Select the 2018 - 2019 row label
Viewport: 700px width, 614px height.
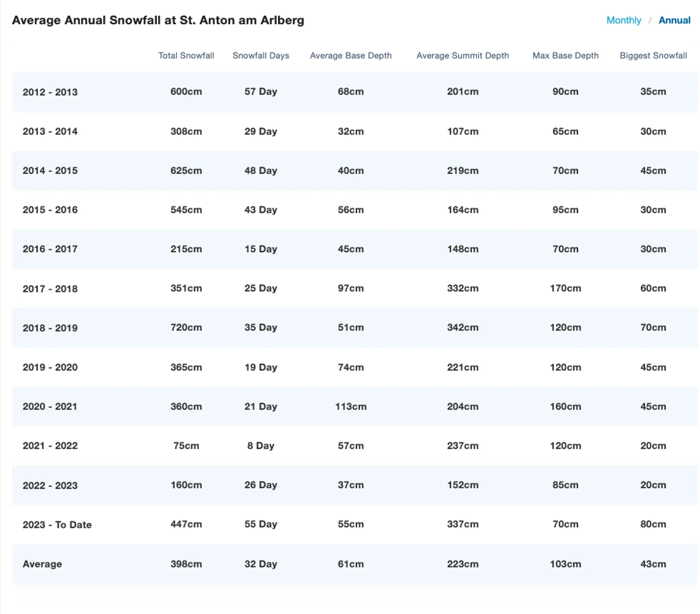[x=50, y=328]
